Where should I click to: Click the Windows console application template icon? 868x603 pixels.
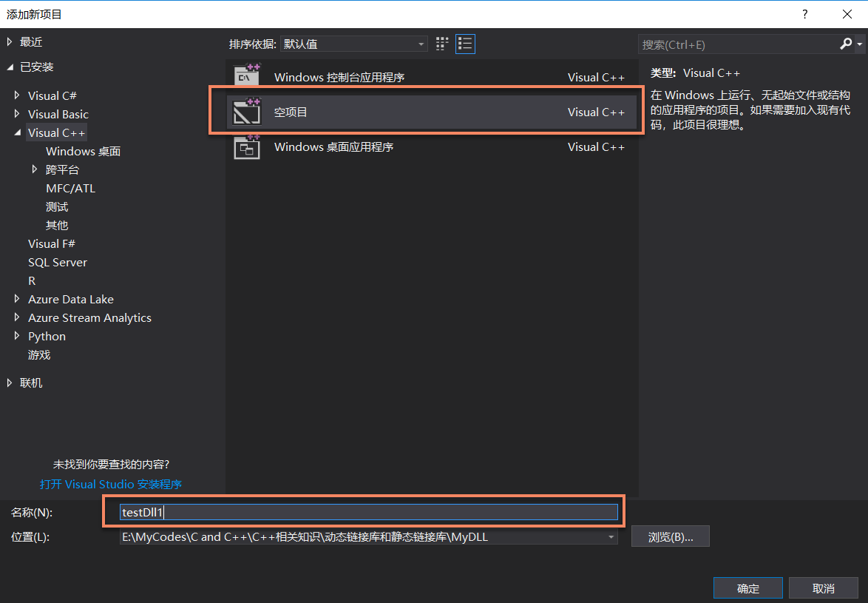click(247, 76)
